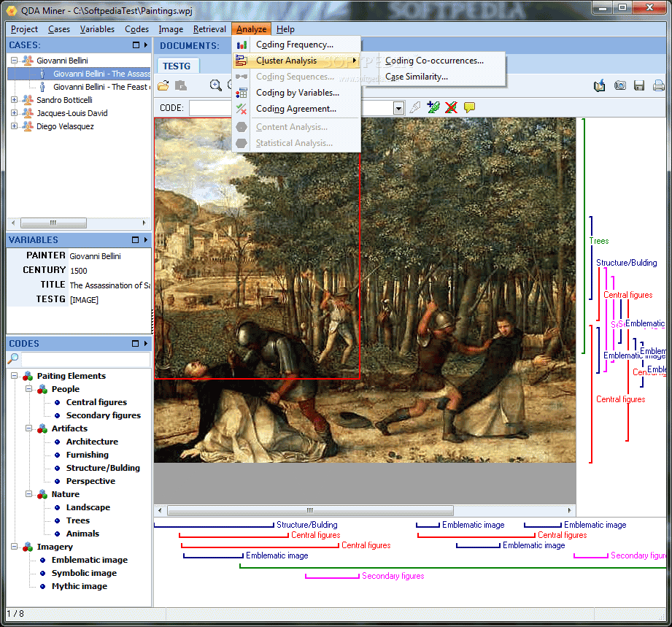This screenshot has width=672, height=627.
Task: Expand the Diego Velasquez case group
Action: tap(14, 126)
